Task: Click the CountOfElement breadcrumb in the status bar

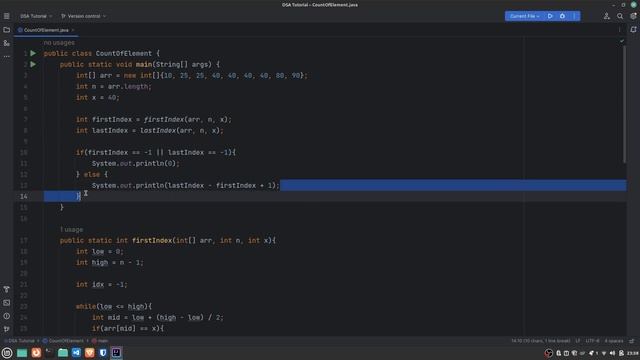Action: pyautogui.click(x=63, y=340)
